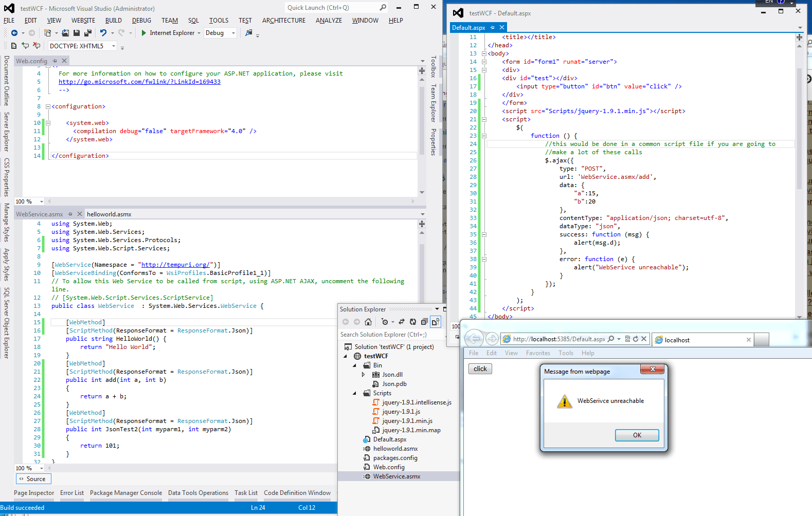The height and width of the screenshot is (516, 812).
Task: Expand the Json.dll node
Action: 364,375
